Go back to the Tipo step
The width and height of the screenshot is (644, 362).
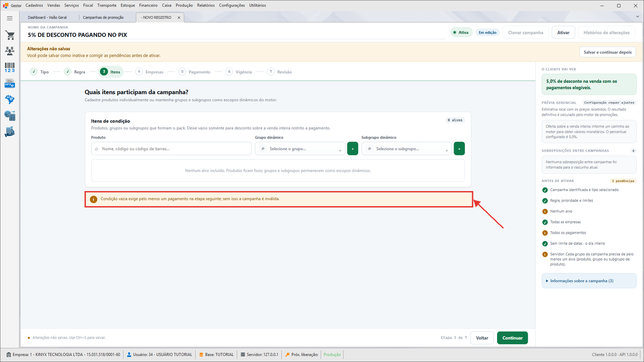39,72
